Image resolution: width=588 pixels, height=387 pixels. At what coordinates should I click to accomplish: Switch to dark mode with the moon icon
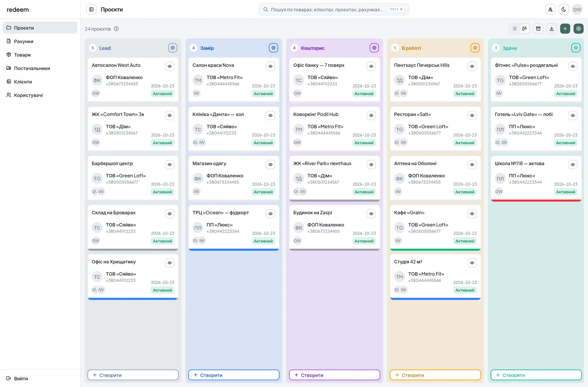pyautogui.click(x=564, y=10)
